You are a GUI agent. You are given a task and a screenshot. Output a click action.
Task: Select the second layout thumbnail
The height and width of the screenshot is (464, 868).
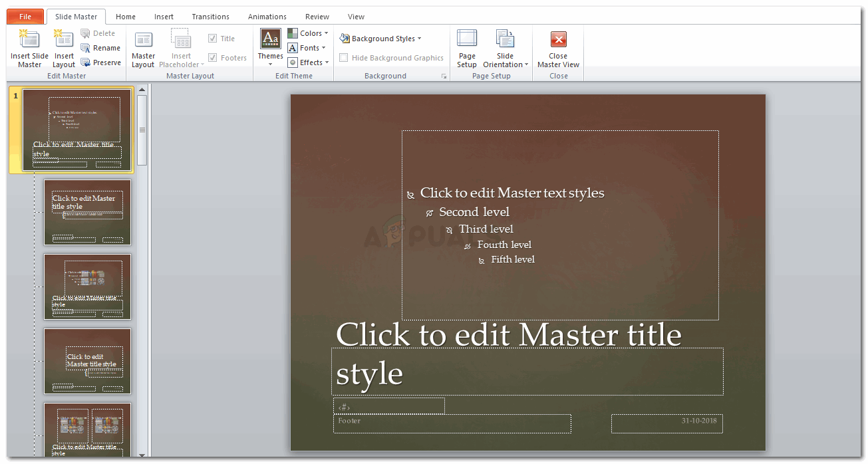coord(87,287)
